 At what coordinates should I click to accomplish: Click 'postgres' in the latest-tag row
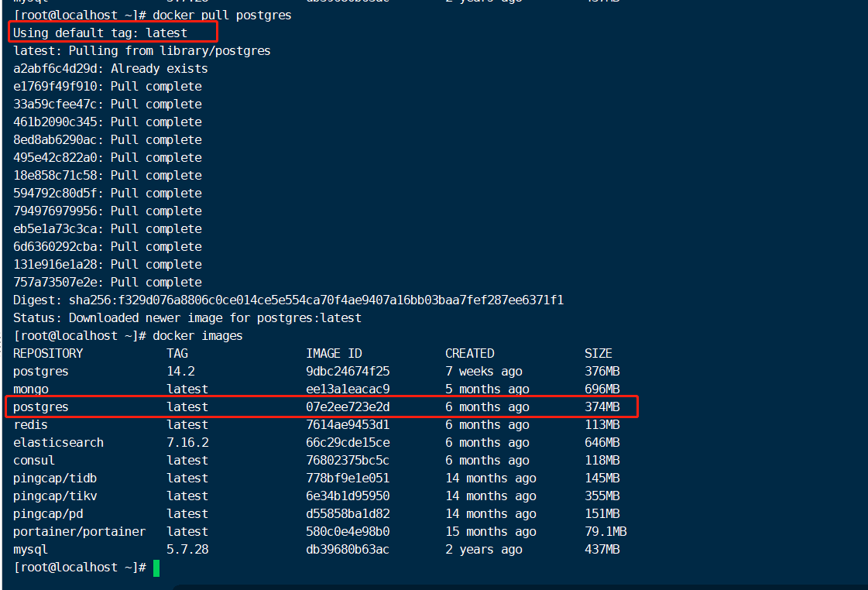pos(41,406)
